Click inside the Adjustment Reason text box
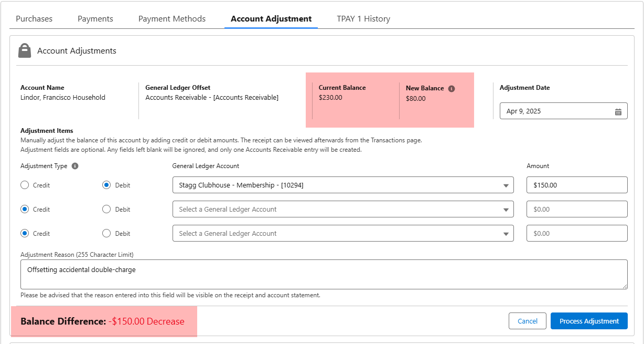Viewport: 644px width, 344px height. point(323,274)
